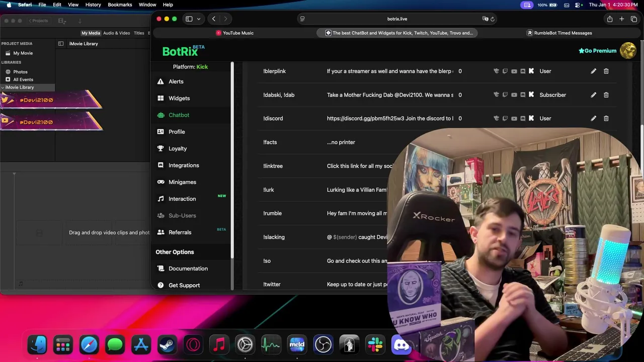The image size is (644, 362).
Task: Open Documentation link in sidebar
Action: coord(188,268)
